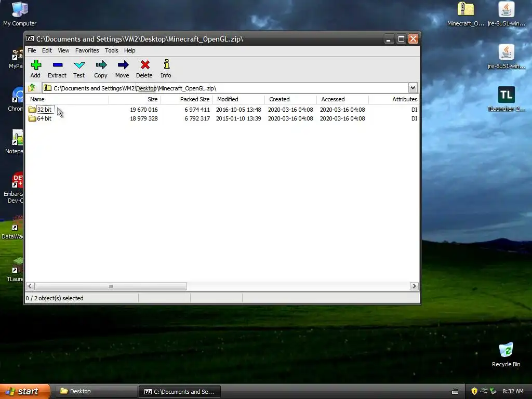Click the 7-Zip window title icon
The width and height of the screenshot is (532, 399).
[30, 38]
